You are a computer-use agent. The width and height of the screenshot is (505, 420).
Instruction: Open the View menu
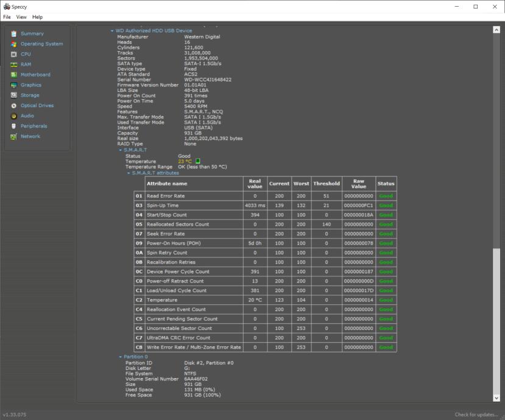pyautogui.click(x=21, y=17)
